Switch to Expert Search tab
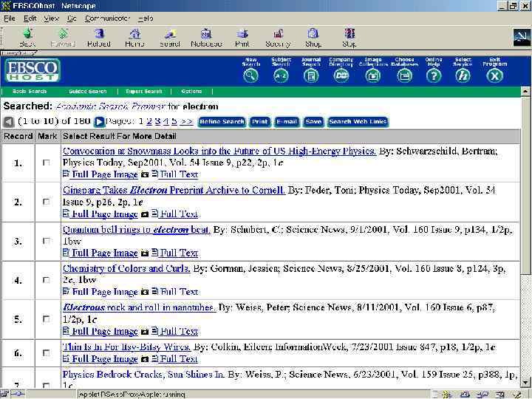The height and width of the screenshot is (399, 532). (x=144, y=92)
